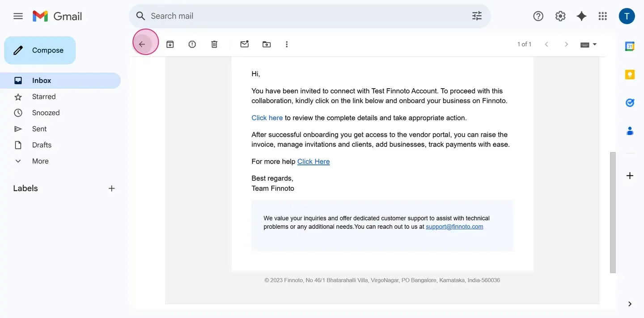Click the © 2023 Finnoto footer address
Screen dimensions: 644x318
click(382, 280)
